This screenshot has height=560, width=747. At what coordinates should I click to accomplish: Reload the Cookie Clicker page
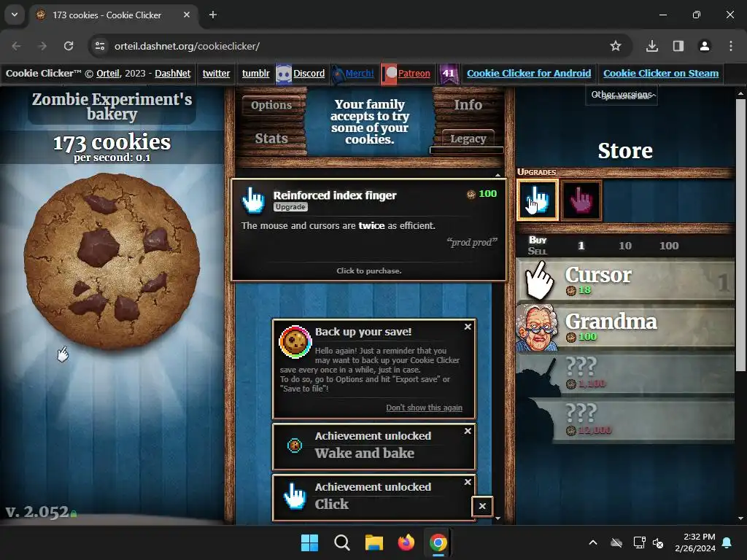[x=69, y=46]
